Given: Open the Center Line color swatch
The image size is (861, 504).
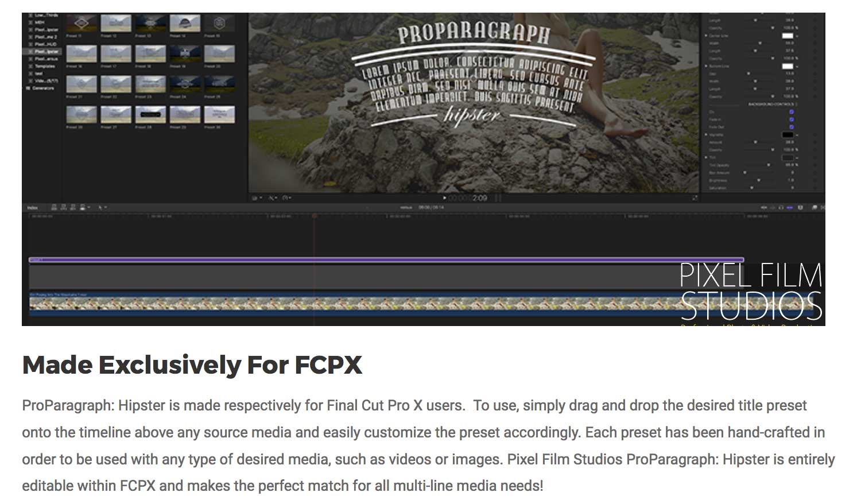Looking at the screenshot, I should (788, 36).
